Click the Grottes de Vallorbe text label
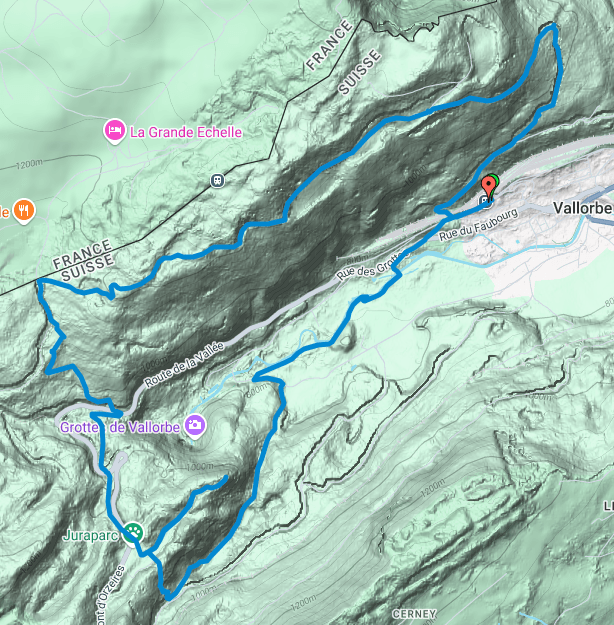Viewport: 614px width, 625px height. 120,427
